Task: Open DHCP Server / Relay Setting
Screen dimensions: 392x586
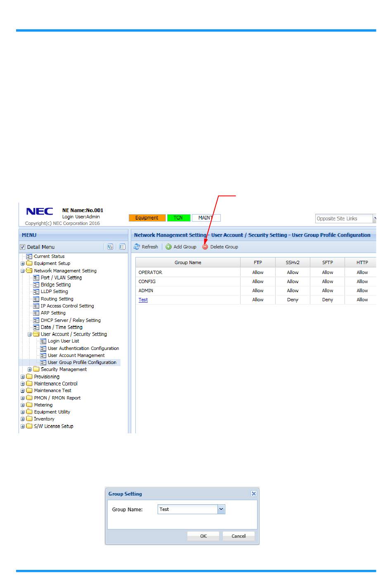Action: (x=71, y=320)
